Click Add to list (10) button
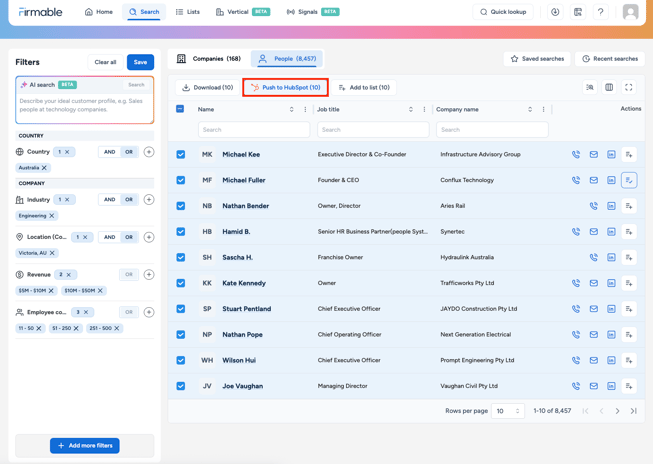 364,87
